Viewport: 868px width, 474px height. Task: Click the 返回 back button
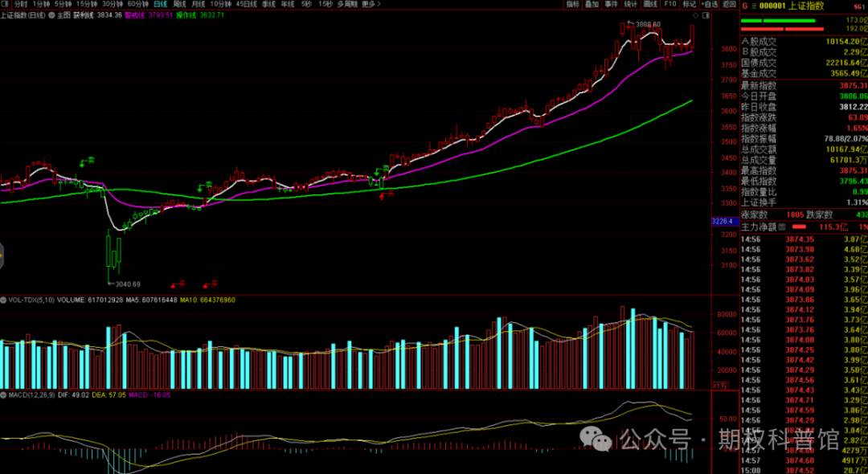[729, 4]
